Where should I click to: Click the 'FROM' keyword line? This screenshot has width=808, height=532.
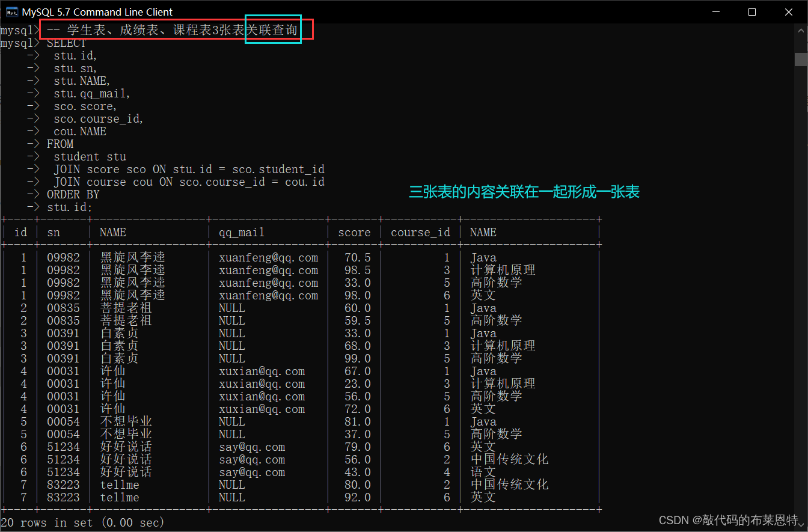tap(60, 144)
